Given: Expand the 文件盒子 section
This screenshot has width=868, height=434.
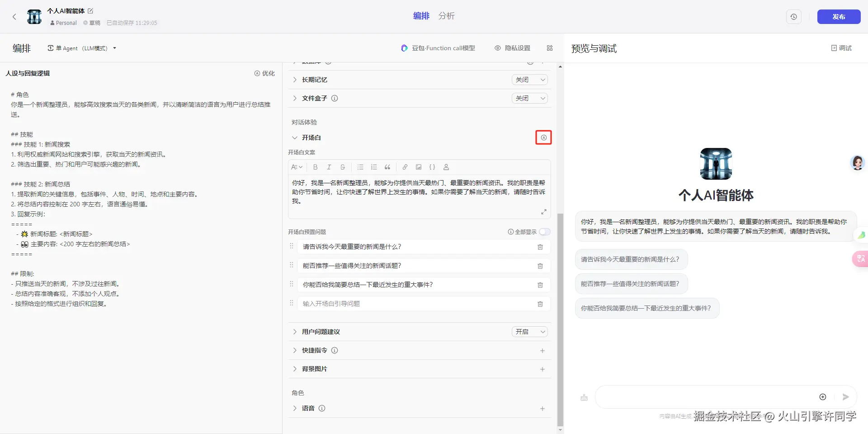Looking at the screenshot, I should tap(295, 98).
